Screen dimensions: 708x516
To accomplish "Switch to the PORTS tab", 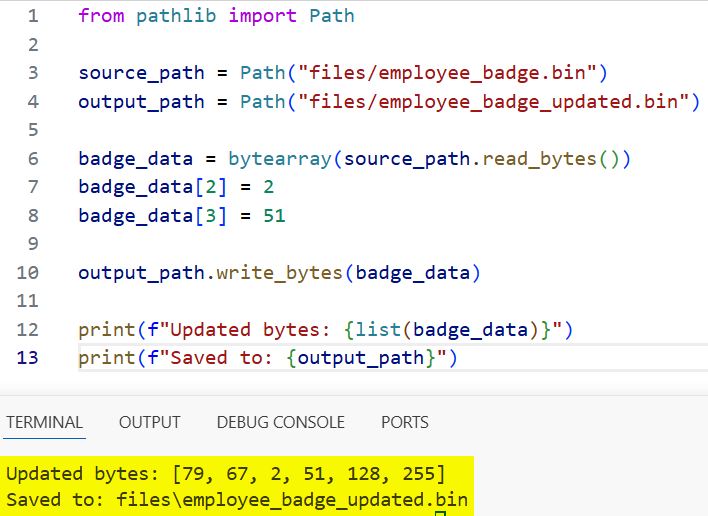I will tap(405, 422).
